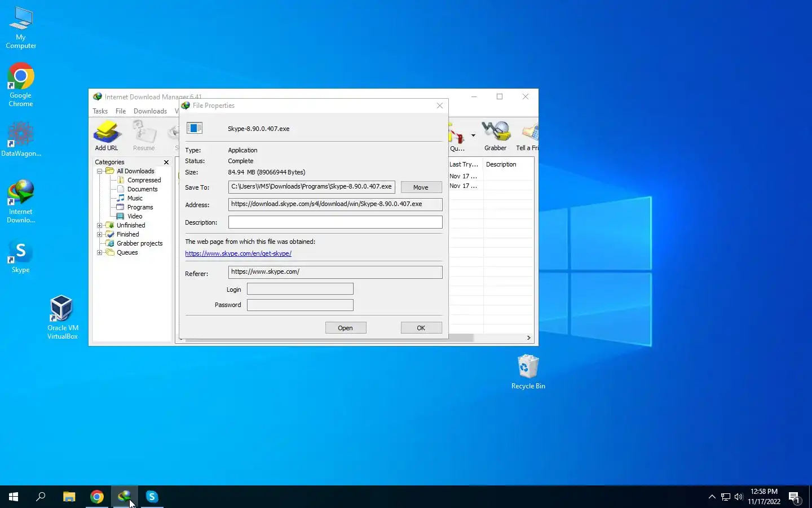Confirm File Properties with OK
The height and width of the screenshot is (508, 812).
(x=421, y=328)
